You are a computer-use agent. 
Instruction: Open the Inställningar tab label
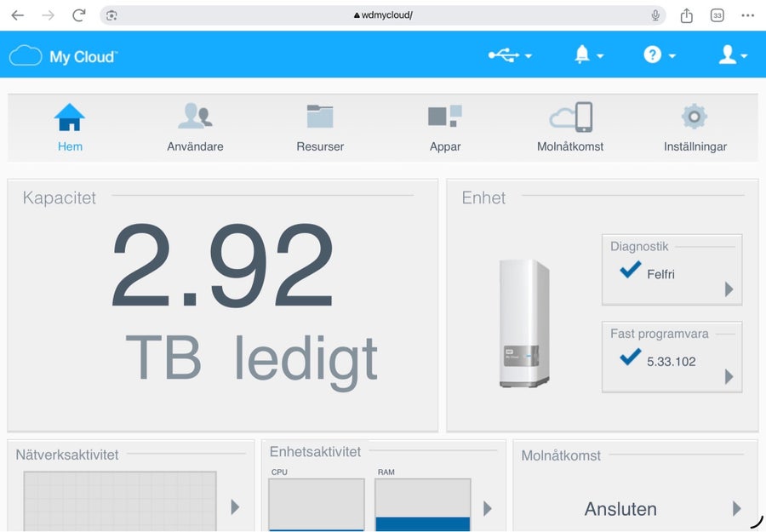tap(695, 146)
